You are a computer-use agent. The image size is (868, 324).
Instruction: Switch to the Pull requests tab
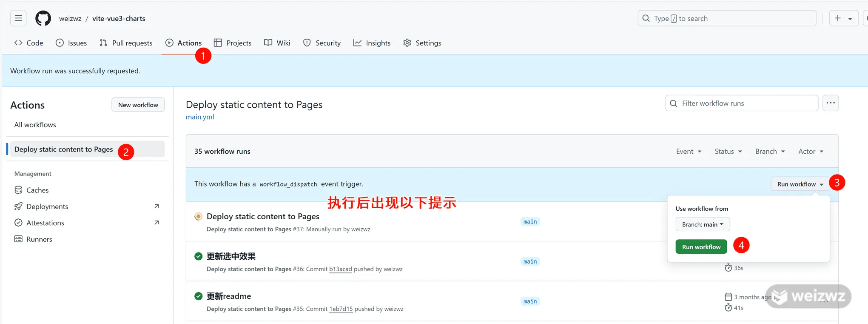(126, 43)
